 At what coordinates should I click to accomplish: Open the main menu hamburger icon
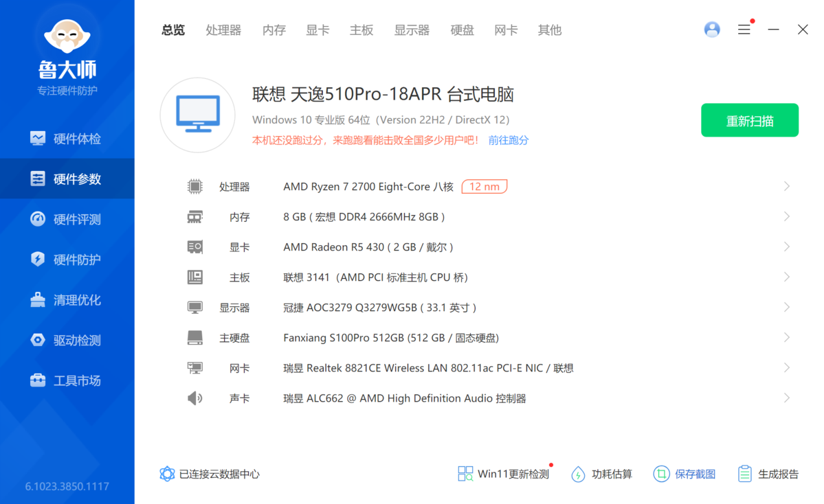point(744,30)
